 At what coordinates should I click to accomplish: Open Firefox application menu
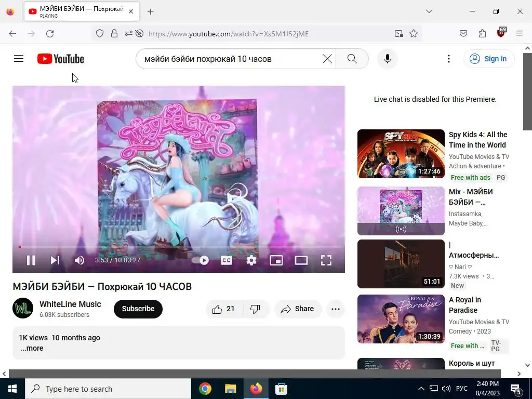coord(520,34)
